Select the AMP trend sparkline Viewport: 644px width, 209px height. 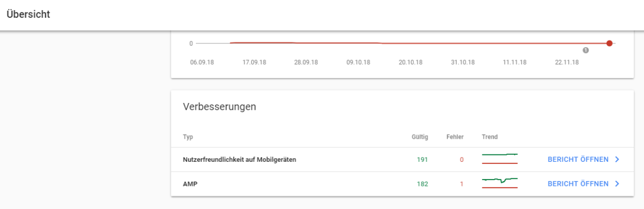(500, 183)
